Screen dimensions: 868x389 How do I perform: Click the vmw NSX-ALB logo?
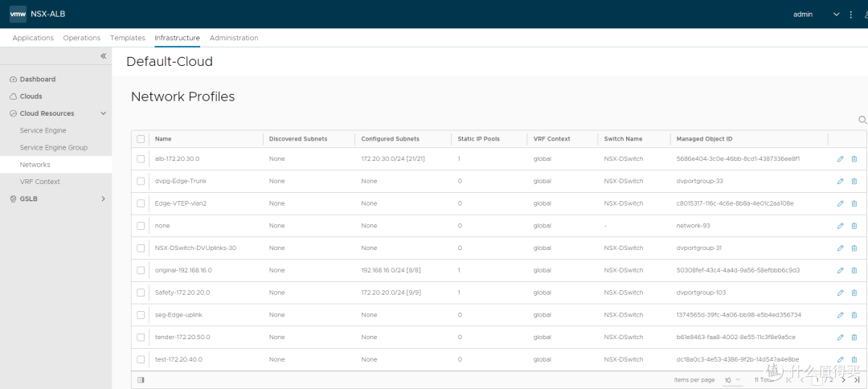pyautogui.click(x=37, y=14)
